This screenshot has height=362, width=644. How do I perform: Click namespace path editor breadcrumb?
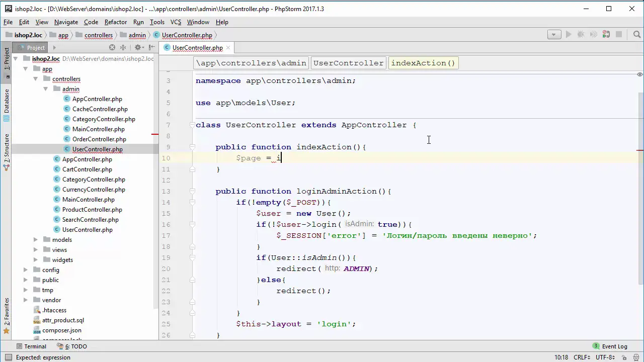[251, 63]
